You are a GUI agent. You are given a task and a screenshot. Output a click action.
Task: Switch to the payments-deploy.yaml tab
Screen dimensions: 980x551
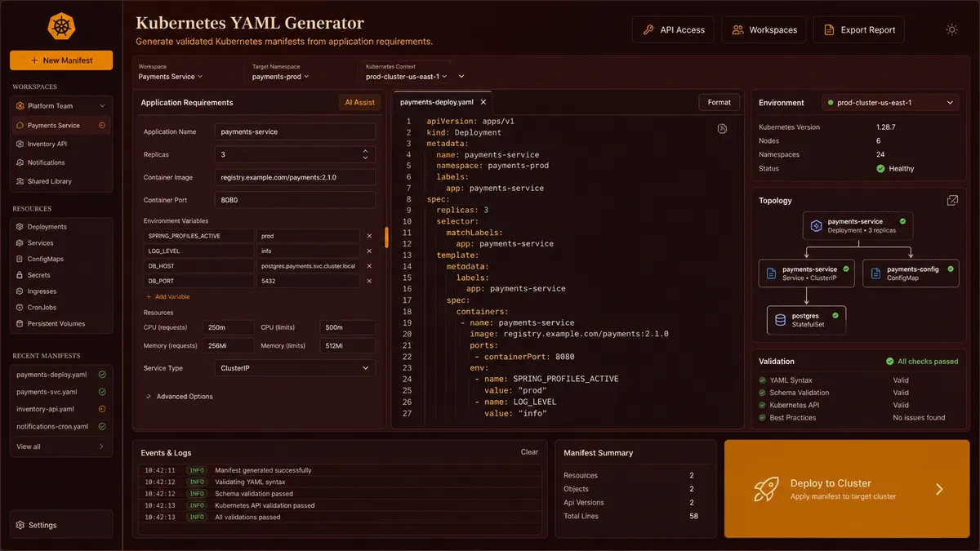click(437, 102)
